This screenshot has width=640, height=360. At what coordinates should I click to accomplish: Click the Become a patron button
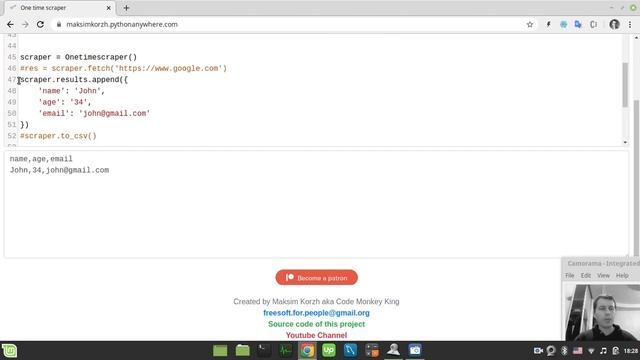pyautogui.click(x=317, y=278)
